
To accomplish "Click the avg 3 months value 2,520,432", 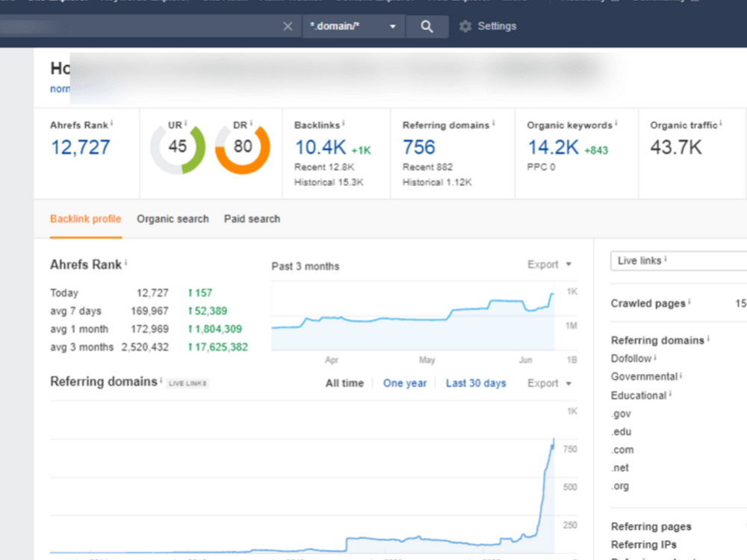I will coord(145,347).
